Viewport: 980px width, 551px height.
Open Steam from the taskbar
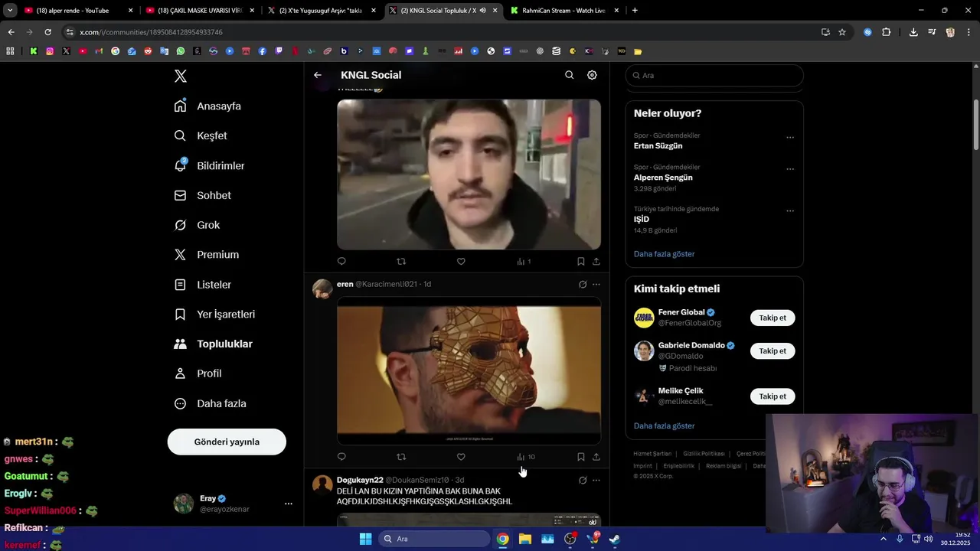614,539
